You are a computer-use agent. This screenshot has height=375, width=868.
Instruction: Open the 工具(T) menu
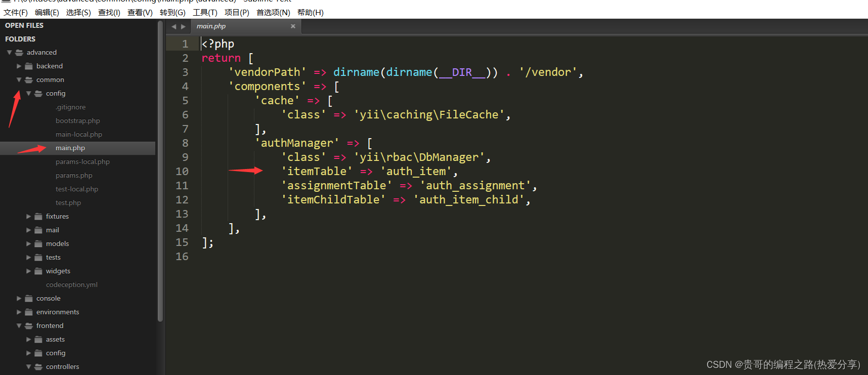tap(205, 13)
